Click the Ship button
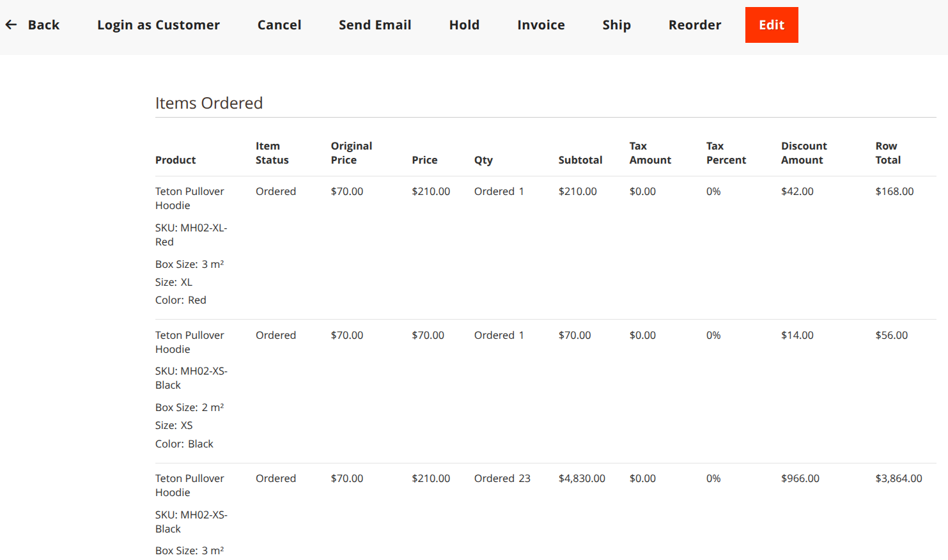The height and width of the screenshot is (560, 948). [616, 25]
